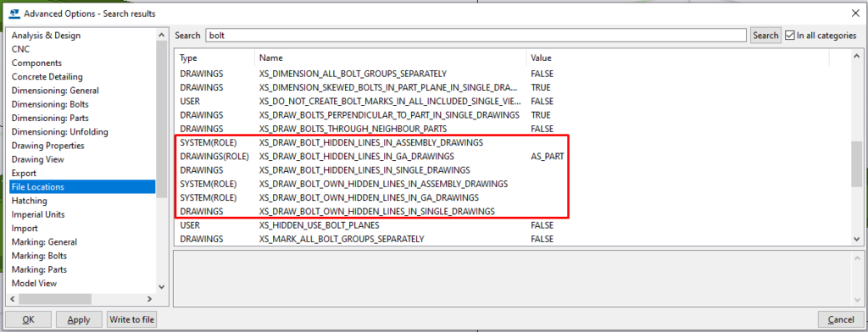Select the CNC category
Viewport: 868px width, 332px height.
point(20,49)
